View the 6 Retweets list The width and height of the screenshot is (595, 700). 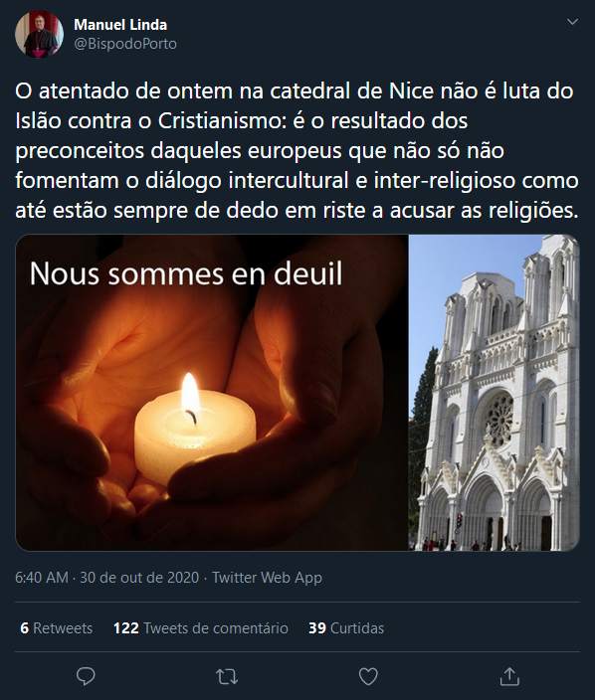click(x=57, y=627)
